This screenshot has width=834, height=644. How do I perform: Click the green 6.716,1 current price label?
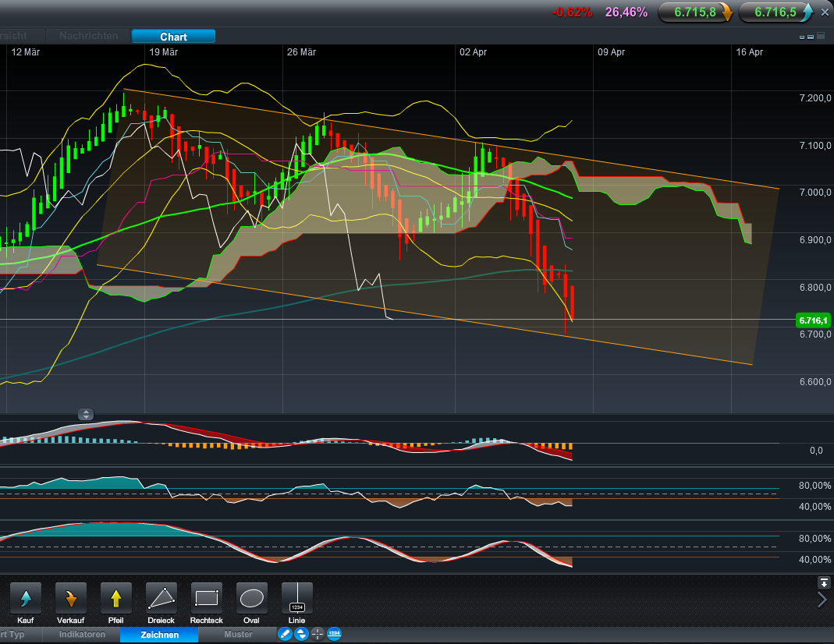813,320
